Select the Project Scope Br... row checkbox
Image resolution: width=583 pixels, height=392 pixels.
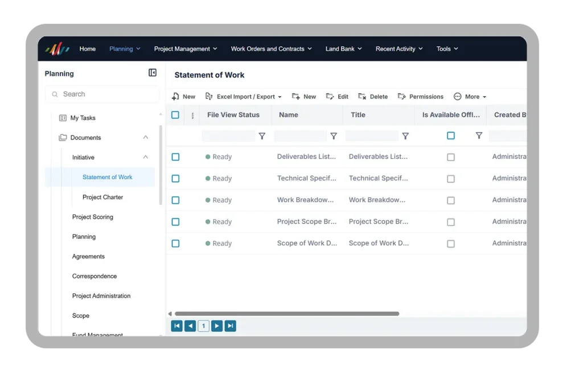pyautogui.click(x=175, y=222)
